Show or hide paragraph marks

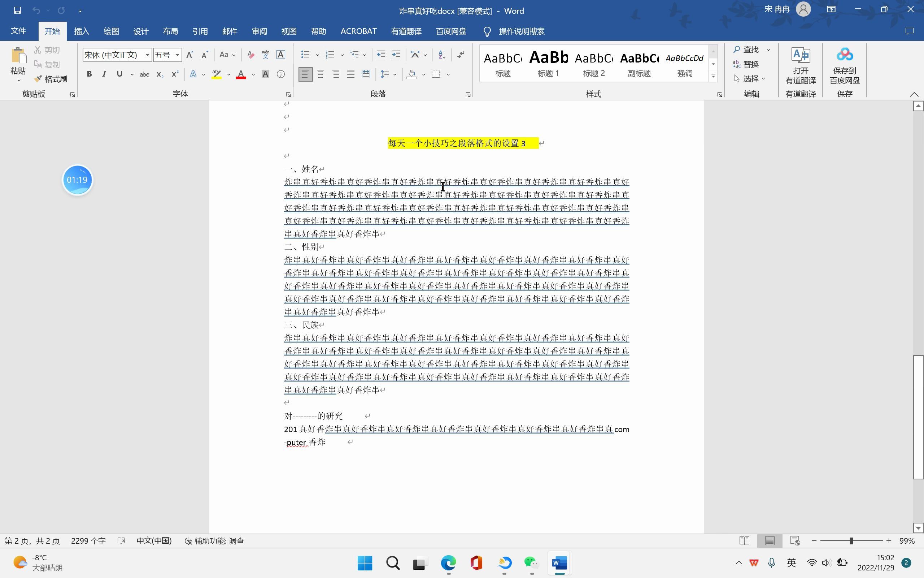point(461,55)
